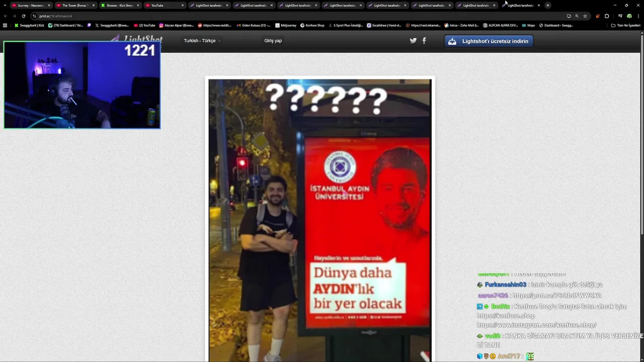Open the Alpcan Alpar Instagram bookmark
Screen dimensions: 644x362
tap(177, 25)
